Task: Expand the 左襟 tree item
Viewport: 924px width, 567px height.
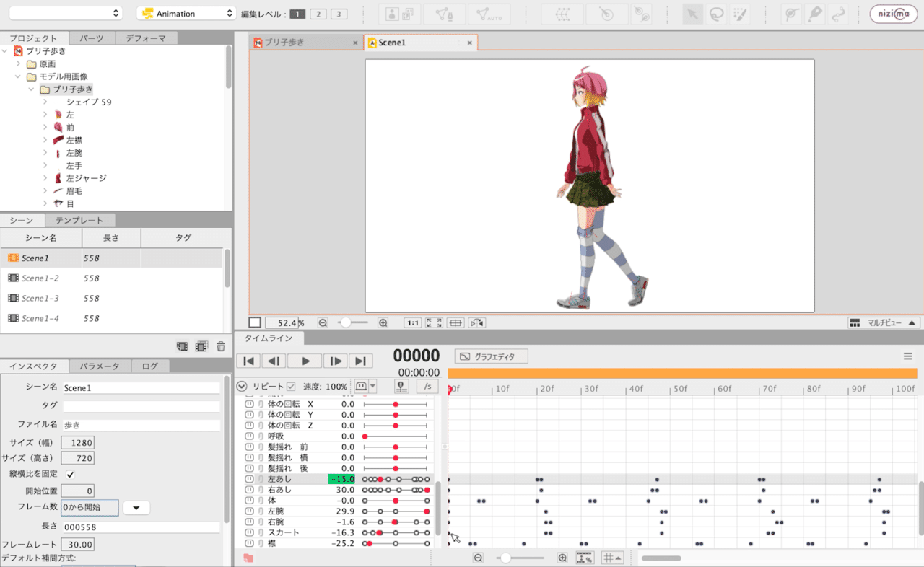Action: pyautogui.click(x=45, y=140)
